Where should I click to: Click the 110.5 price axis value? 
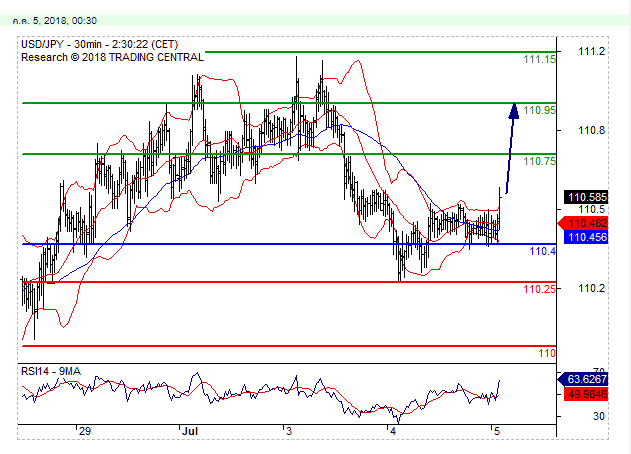coord(591,209)
